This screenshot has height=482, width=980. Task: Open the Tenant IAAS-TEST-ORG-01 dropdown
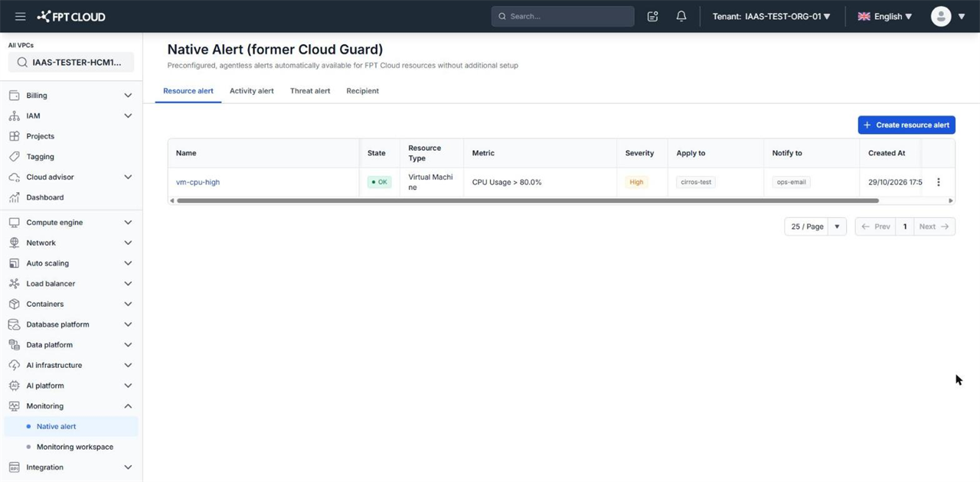(x=771, y=16)
